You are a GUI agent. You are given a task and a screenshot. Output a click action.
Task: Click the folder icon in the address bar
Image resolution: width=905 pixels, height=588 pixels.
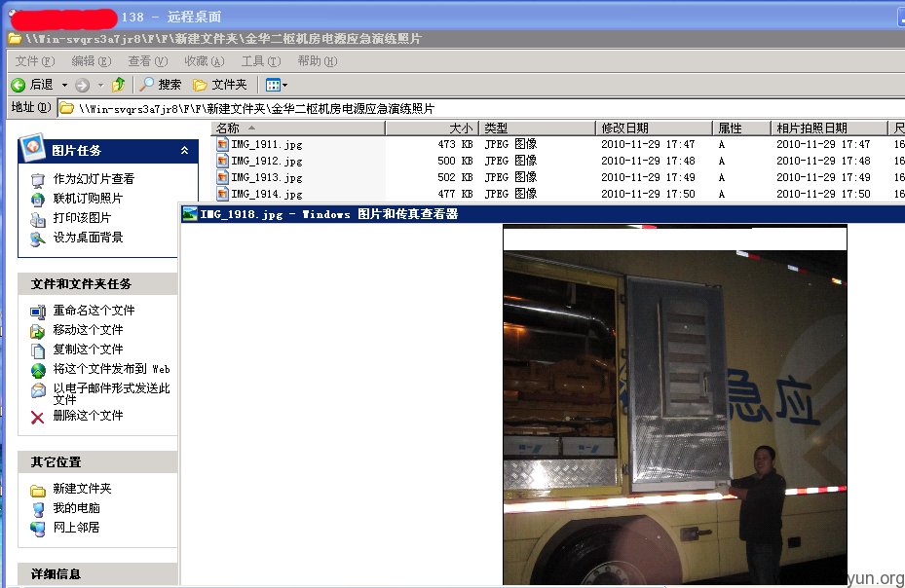[x=67, y=108]
